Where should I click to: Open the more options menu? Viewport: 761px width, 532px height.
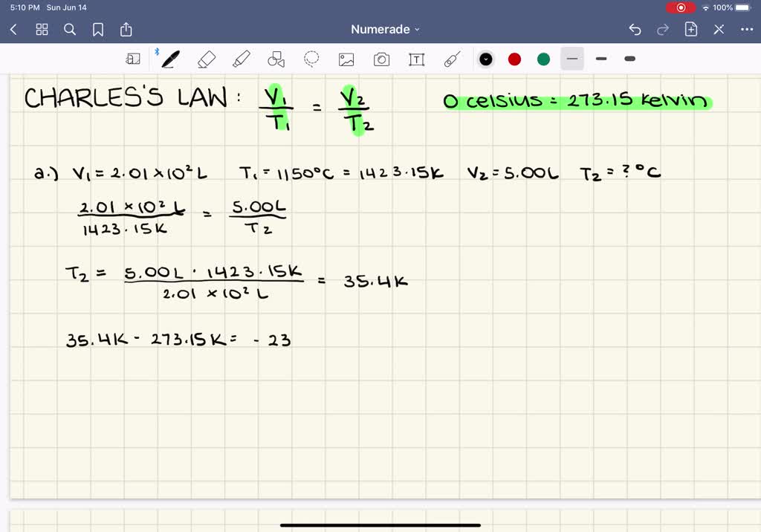click(x=747, y=29)
